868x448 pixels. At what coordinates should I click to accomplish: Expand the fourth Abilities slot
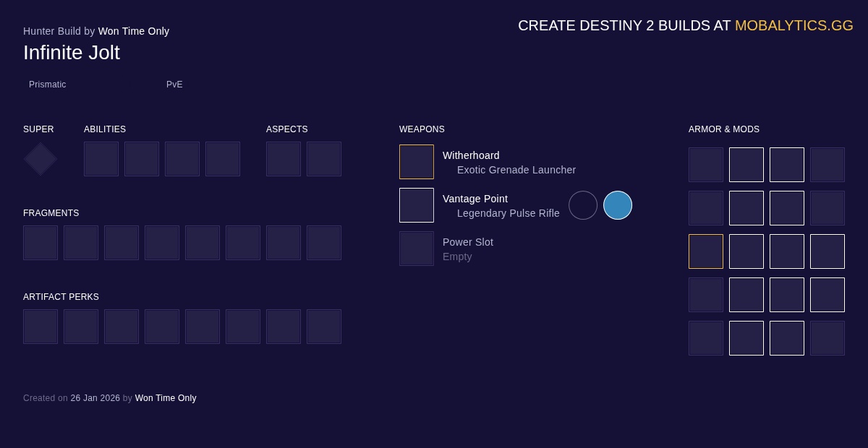(223, 159)
